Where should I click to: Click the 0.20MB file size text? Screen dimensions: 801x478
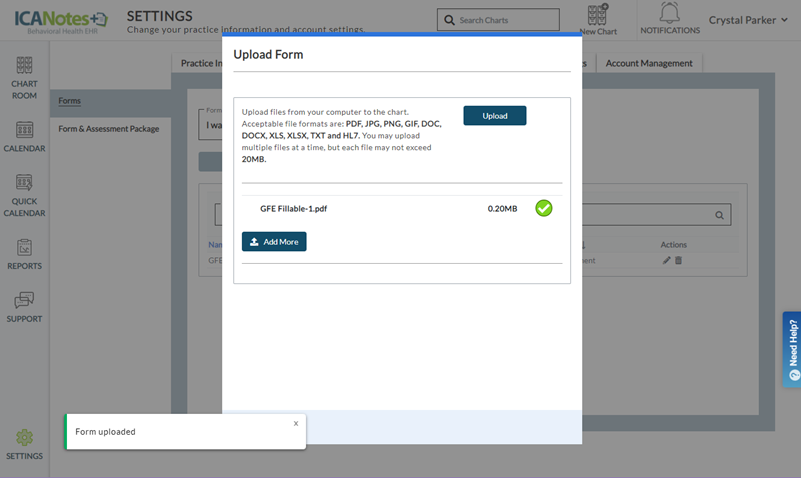point(502,208)
